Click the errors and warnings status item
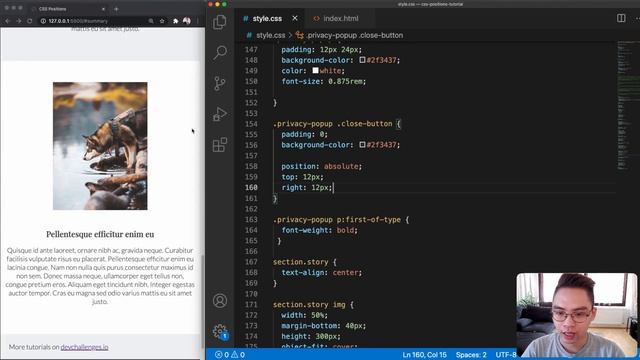This screenshot has width=640, height=360. [230, 355]
